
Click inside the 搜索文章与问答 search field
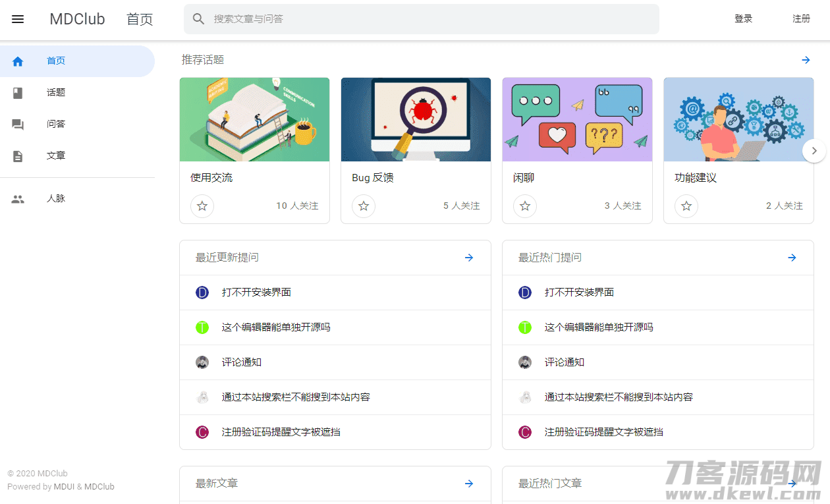pos(422,18)
